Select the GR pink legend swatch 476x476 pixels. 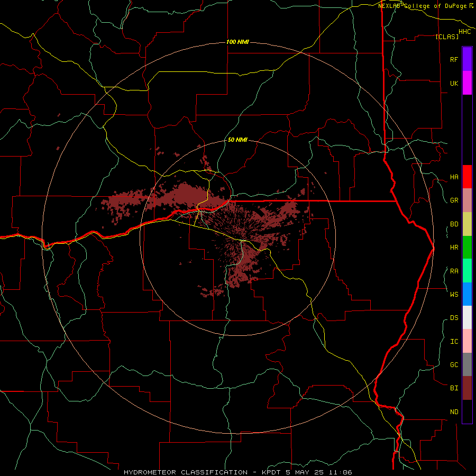point(467,200)
